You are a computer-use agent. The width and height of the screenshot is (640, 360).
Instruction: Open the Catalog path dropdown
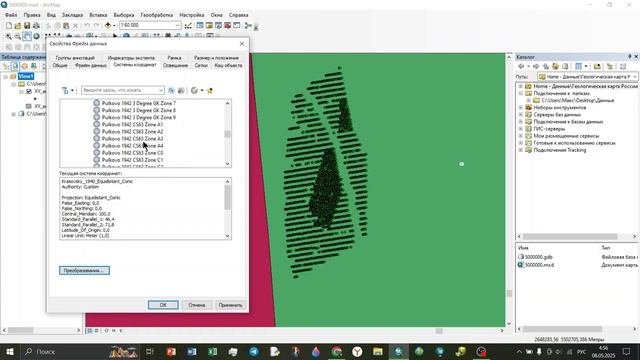(635, 77)
